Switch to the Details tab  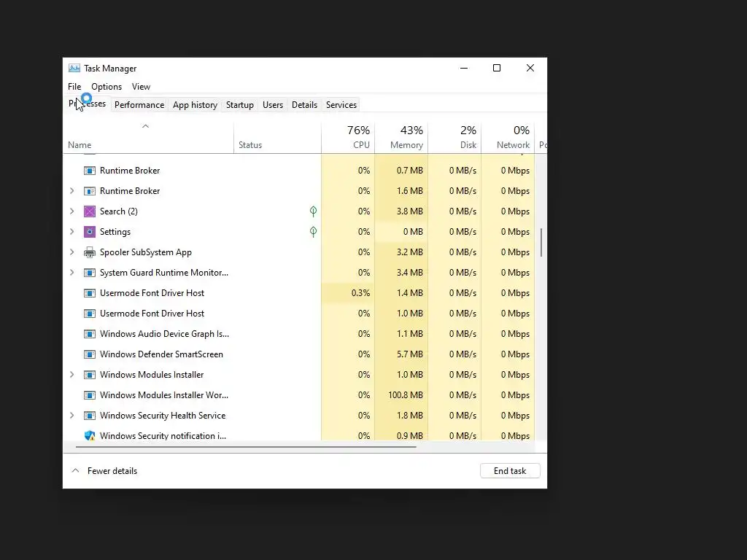(x=304, y=105)
